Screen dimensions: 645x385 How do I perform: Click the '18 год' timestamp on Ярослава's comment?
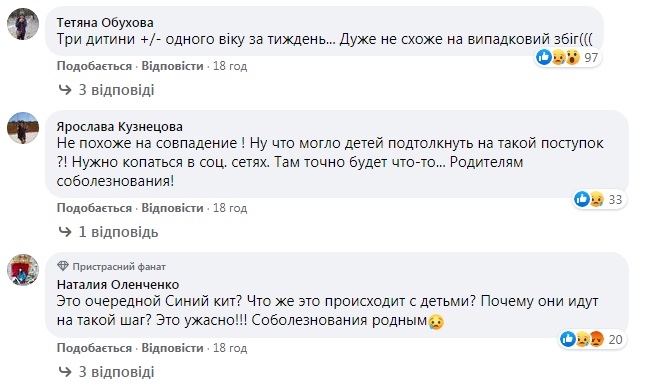point(230,208)
